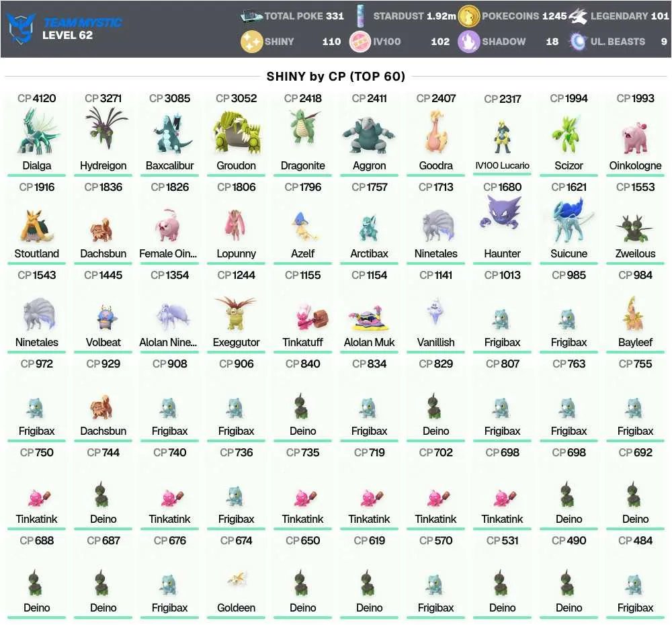Select the Lopunny sprite
Viewport: 672px width, 625px height.
[235, 224]
